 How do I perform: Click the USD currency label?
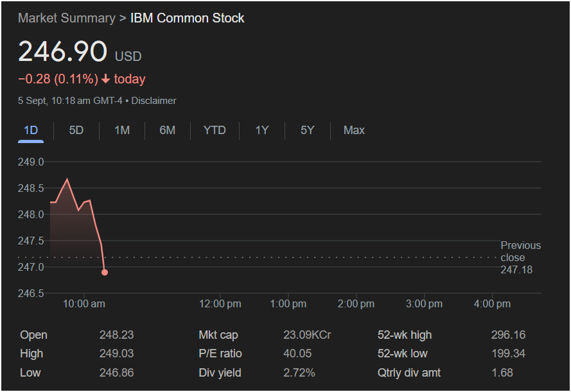pyautogui.click(x=128, y=56)
